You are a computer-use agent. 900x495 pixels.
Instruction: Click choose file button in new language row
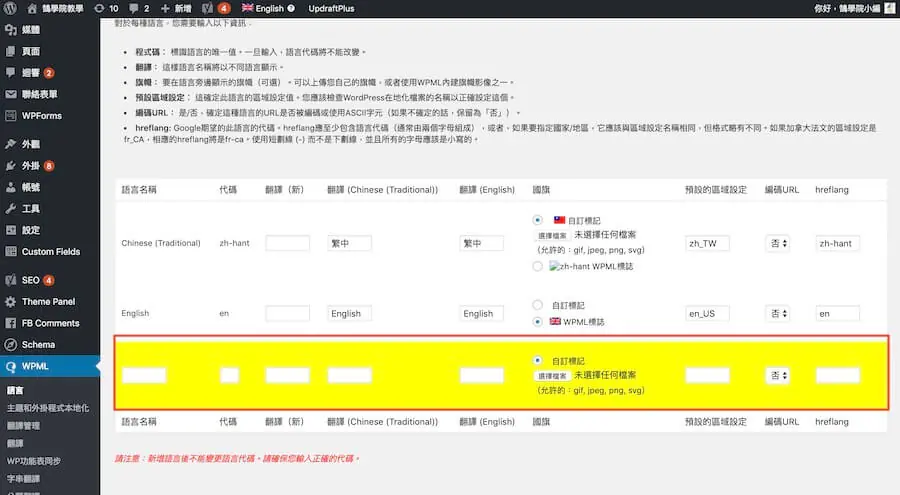552,376
